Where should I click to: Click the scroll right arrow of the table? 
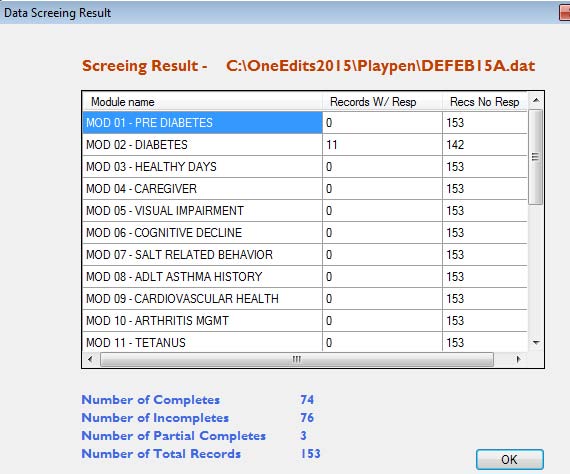(x=518, y=359)
